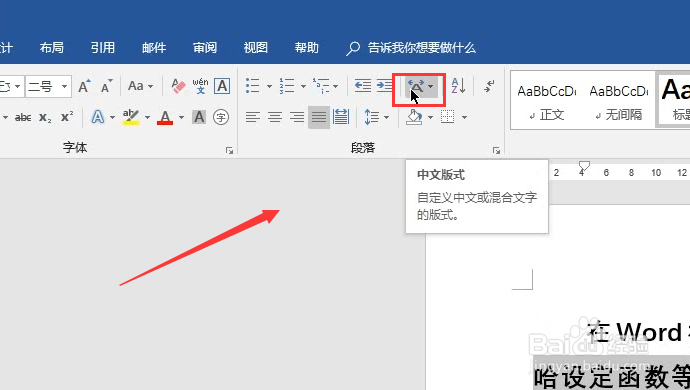Click the Sort (A-Z) icon
This screenshot has width=690, height=390.
pyautogui.click(x=459, y=86)
